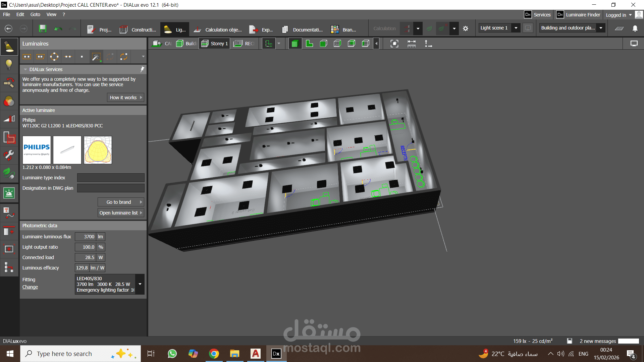Expand the Light scene 1 dropdown
This screenshot has height=362, width=644.
tap(516, 28)
